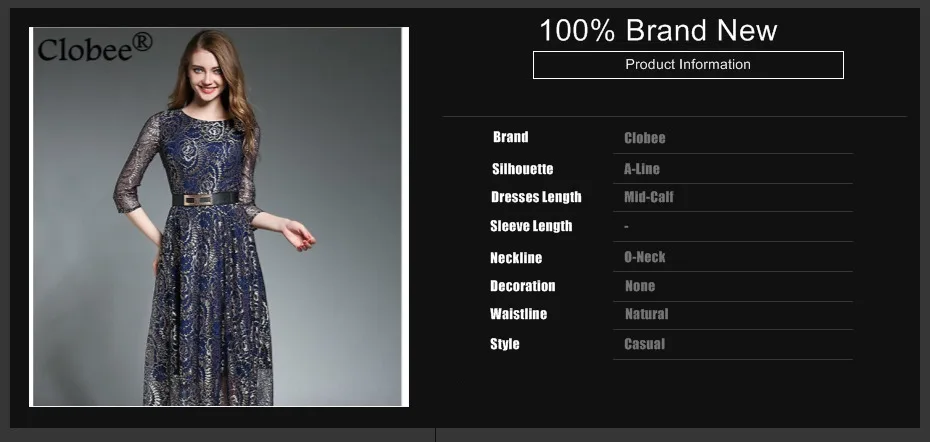Click the "Decoration" label

[523, 286]
